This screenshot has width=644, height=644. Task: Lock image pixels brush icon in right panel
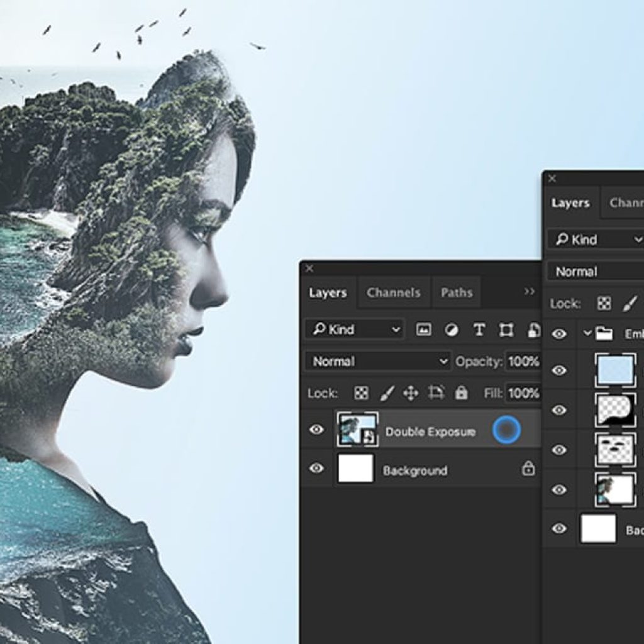630,304
